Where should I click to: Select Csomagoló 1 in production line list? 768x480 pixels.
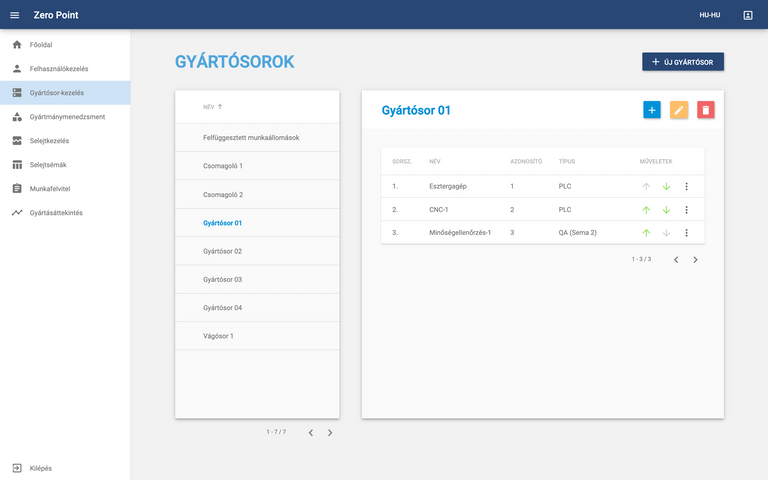223,165
